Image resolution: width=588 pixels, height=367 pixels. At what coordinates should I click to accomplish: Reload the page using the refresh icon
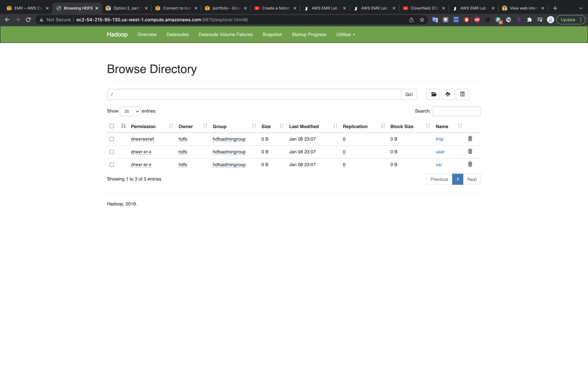[x=28, y=20]
